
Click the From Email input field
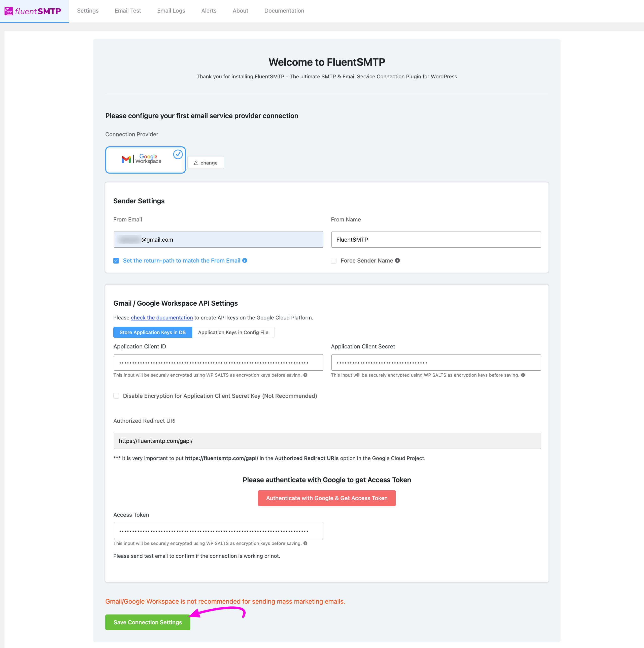pos(218,240)
